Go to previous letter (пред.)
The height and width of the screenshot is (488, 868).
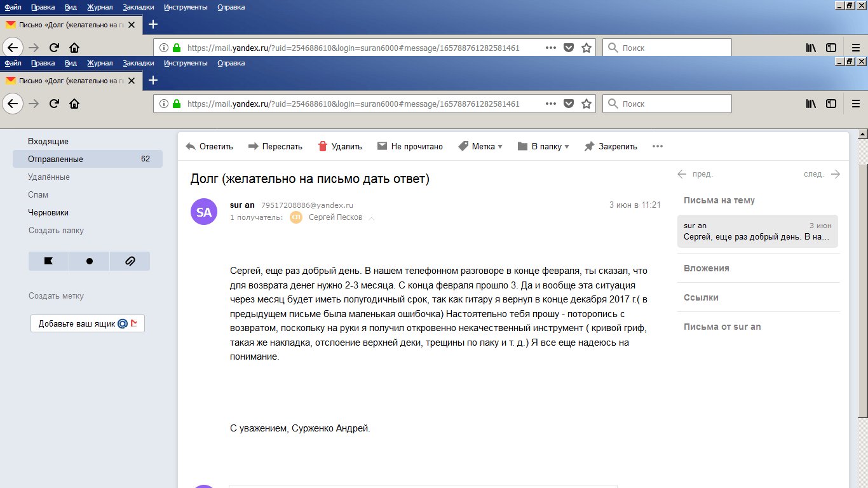[x=695, y=174]
